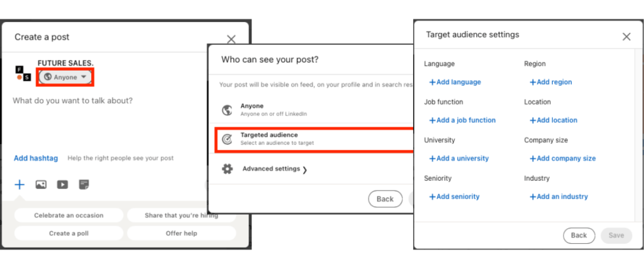Click the add photo icon
Image resolution: width=644 pixels, height=269 pixels.
(41, 185)
